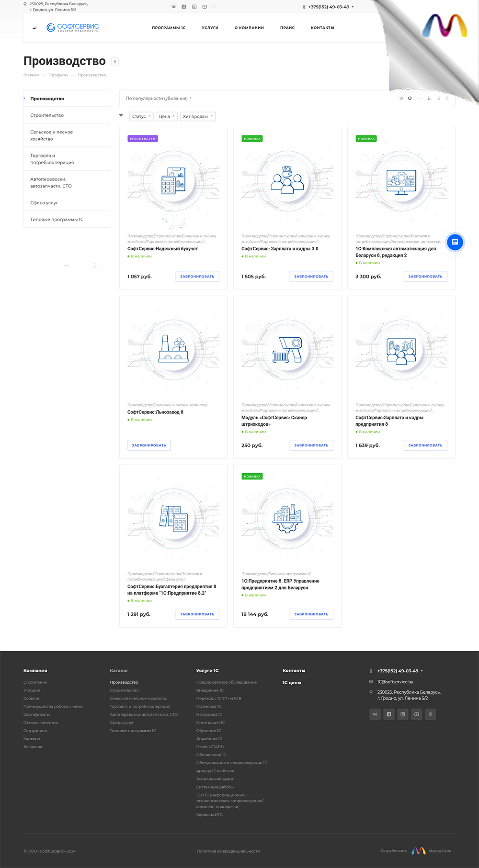Click the VK icon in the top bar
This screenshot has width=479, height=868.
[x=173, y=7]
